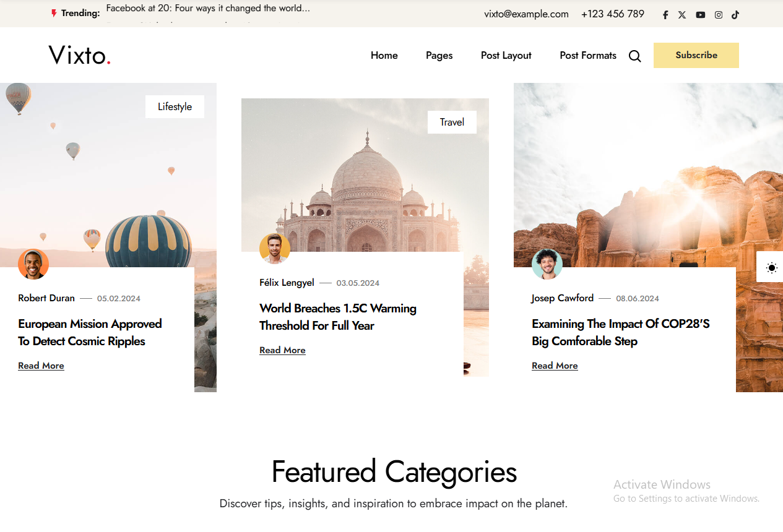Open the TikTok social icon

[735, 15]
